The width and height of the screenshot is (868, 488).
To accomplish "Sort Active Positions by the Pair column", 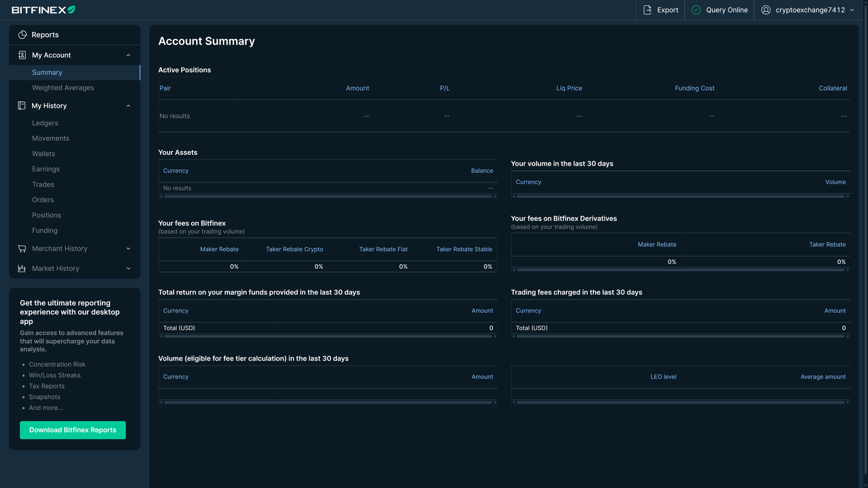I will pyautogui.click(x=165, y=88).
